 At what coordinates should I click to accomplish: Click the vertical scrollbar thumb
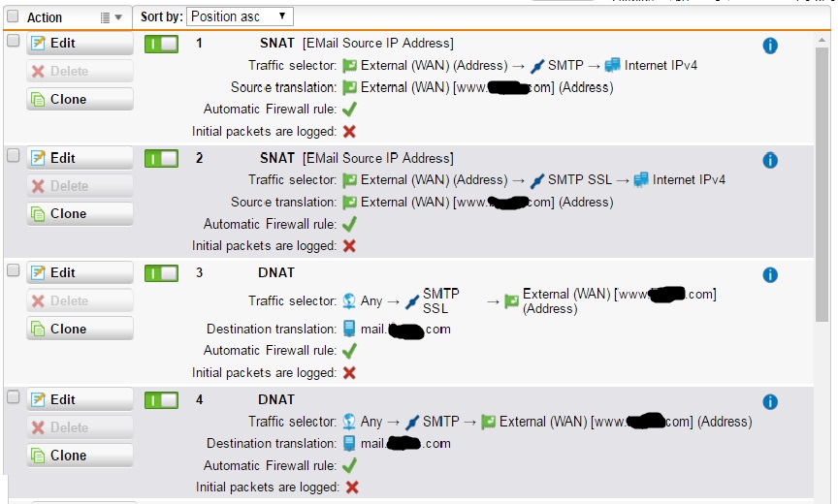(822, 184)
